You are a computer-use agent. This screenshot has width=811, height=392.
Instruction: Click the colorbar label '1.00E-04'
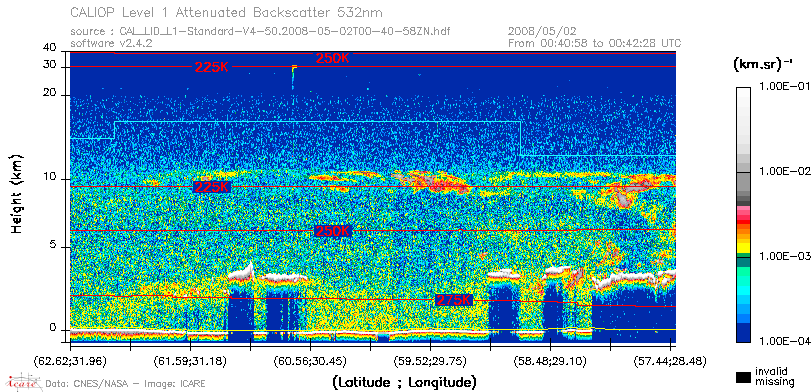pyautogui.click(x=784, y=341)
